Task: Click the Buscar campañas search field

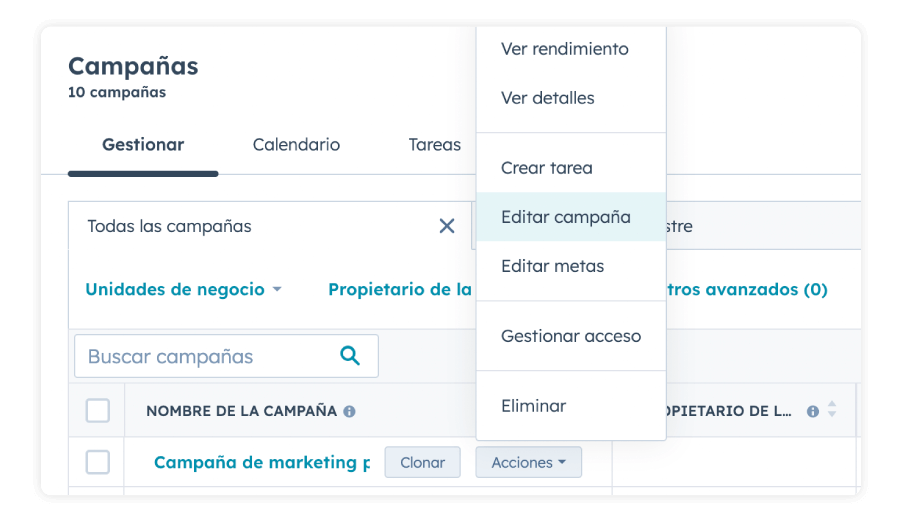Action: pos(205,356)
